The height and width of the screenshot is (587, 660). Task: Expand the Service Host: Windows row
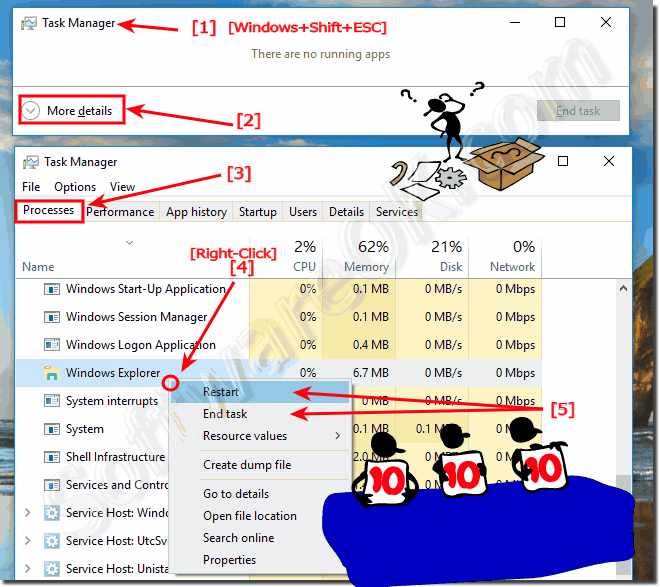28,513
